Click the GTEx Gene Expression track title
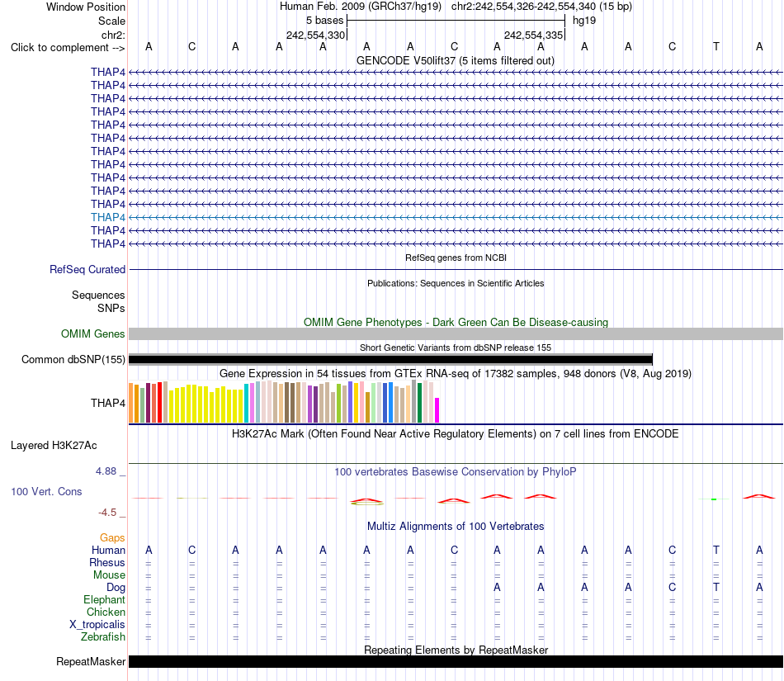 456,373
